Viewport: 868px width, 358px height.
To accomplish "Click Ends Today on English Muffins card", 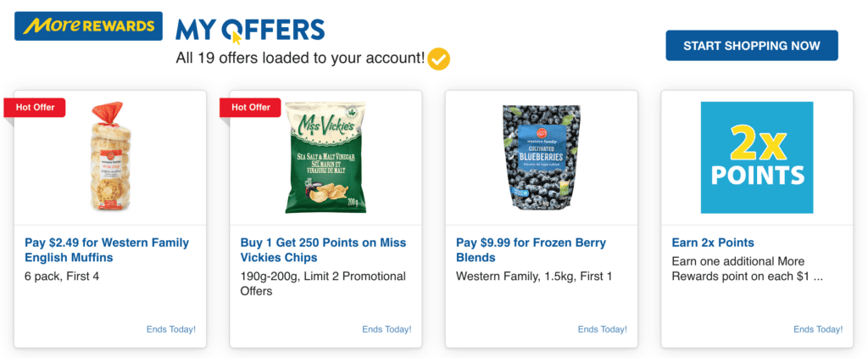I will pyautogui.click(x=171, y=329).
